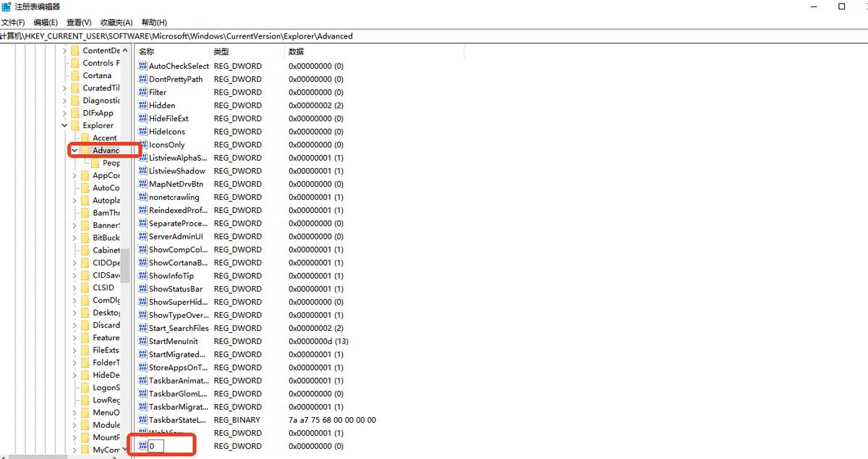This screenshot has width=868, height=459.
Task: Click the registry path address bar
Action: pos(434,35)
